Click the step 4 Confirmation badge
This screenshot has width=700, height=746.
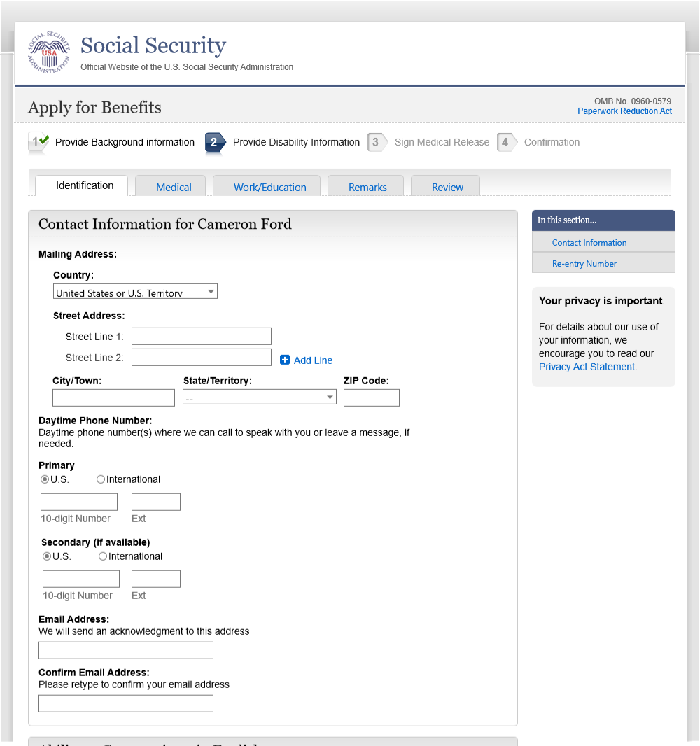[x=506, y=142]
